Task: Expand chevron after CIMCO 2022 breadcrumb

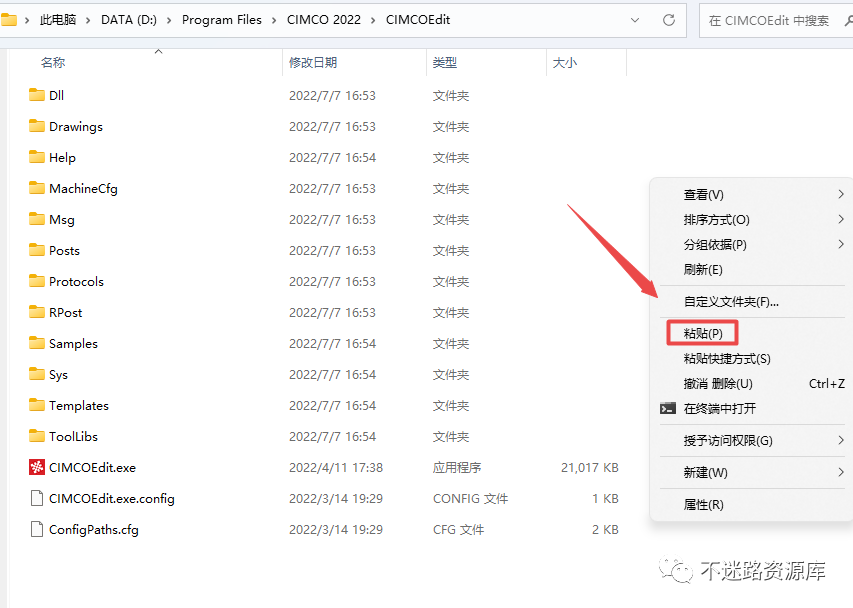Action: point(373,20)
